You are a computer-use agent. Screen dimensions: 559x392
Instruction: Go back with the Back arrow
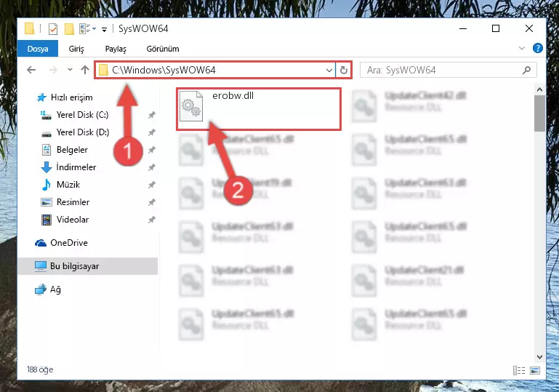coord(31,70)
